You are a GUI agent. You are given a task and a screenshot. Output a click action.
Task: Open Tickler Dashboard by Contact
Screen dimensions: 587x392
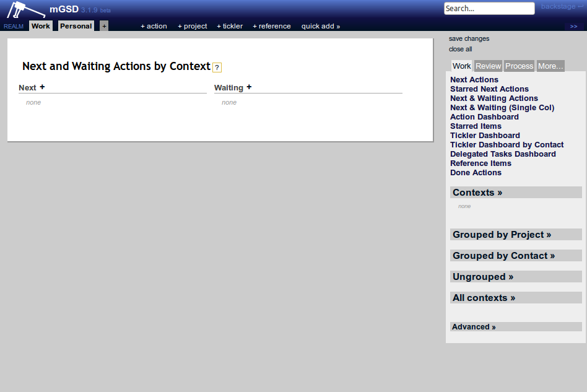[507, 145]
